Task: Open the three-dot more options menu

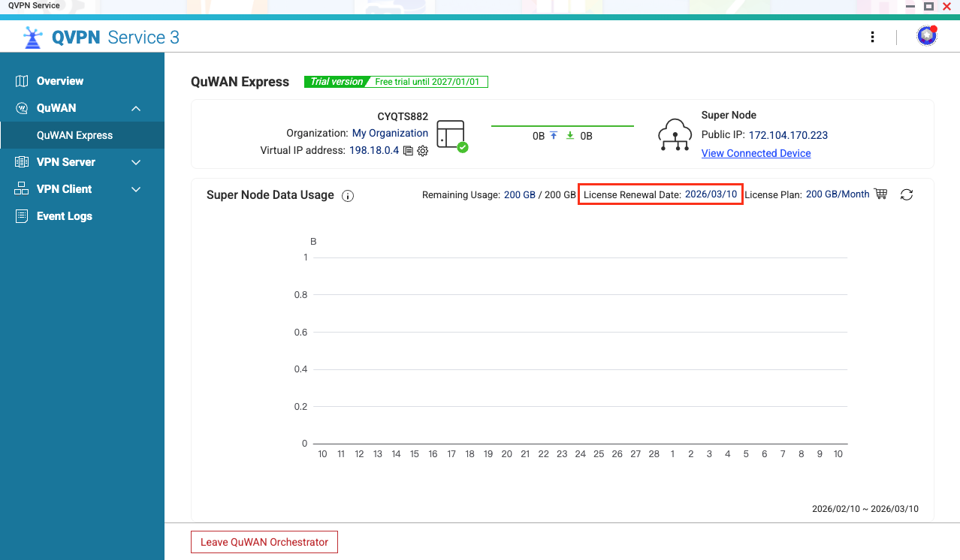Action: pyautogui.click(x=872, y=37)
